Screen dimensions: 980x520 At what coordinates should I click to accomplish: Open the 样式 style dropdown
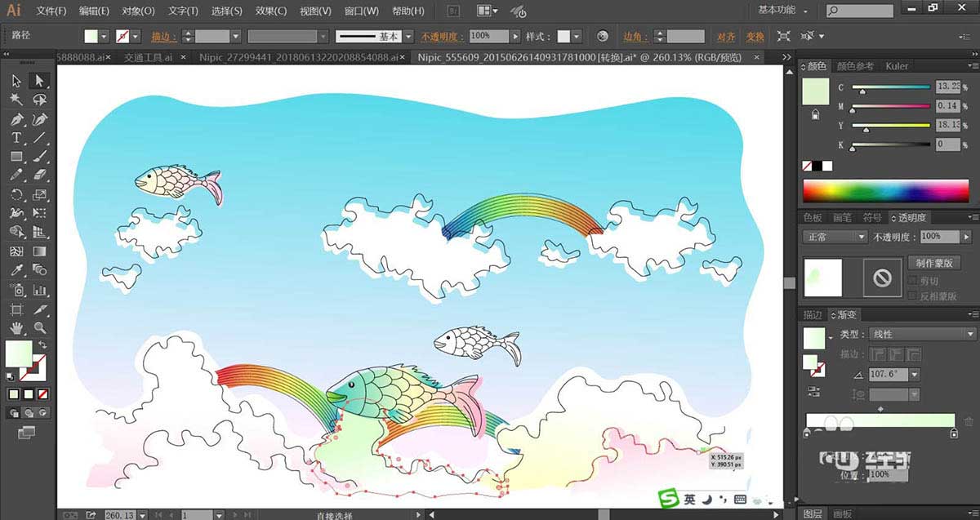click(577, 37)
